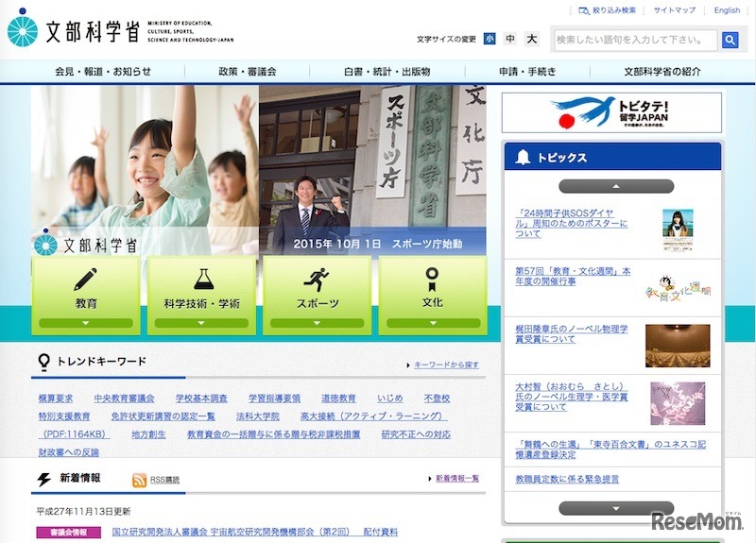Screen dimensions: 756x543
Task: Open 国立研究開発法人審議会 配付資料 news link
Action: click(x=255, y=532)
